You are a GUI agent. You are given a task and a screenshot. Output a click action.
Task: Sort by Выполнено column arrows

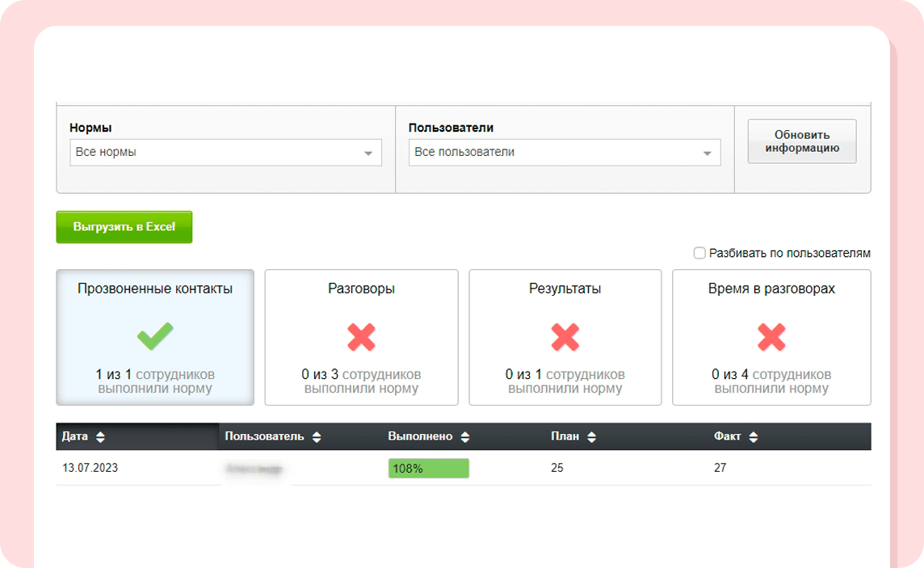(x=465, y=436)
